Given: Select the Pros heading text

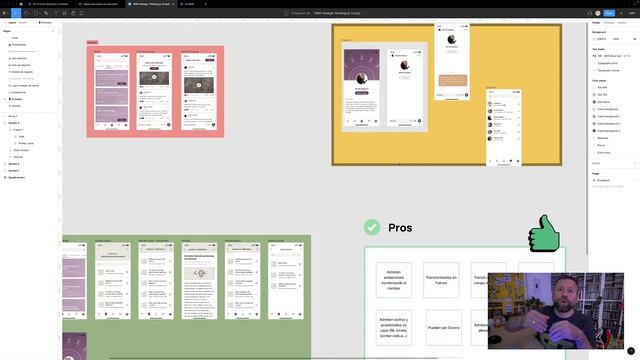Looking at the screenshot, I should pos(400,228).
